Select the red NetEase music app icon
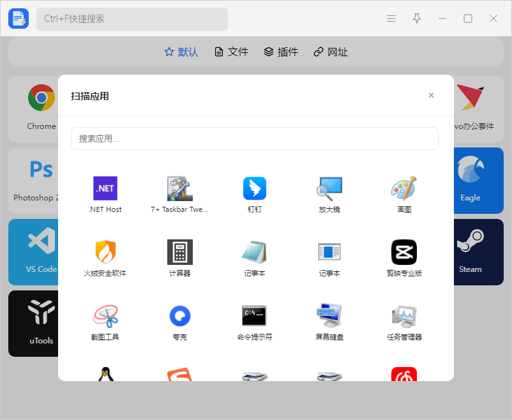This screenshot has height=420, width=512. 404,374
